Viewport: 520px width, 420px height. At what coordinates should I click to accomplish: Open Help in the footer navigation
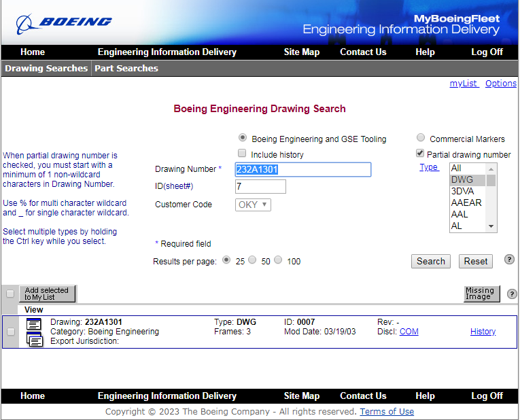pyautogui.click(x=425, y=396)
